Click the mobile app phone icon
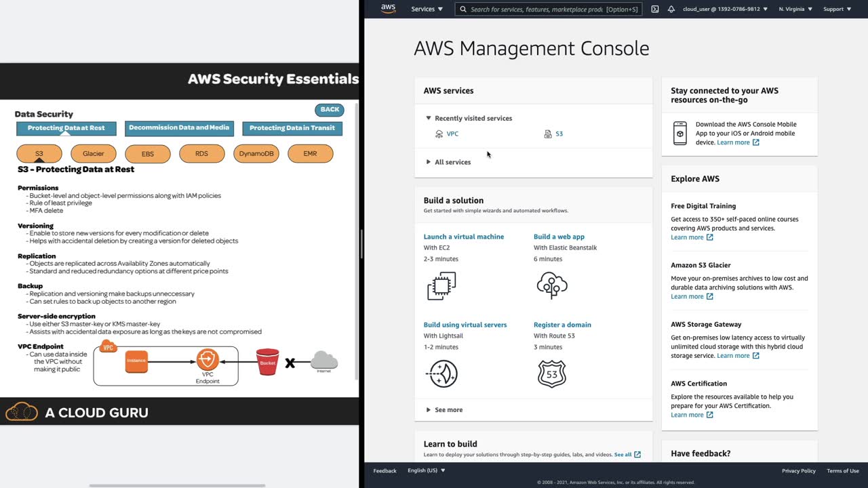The image size is (868, 488). click(680, 134)
